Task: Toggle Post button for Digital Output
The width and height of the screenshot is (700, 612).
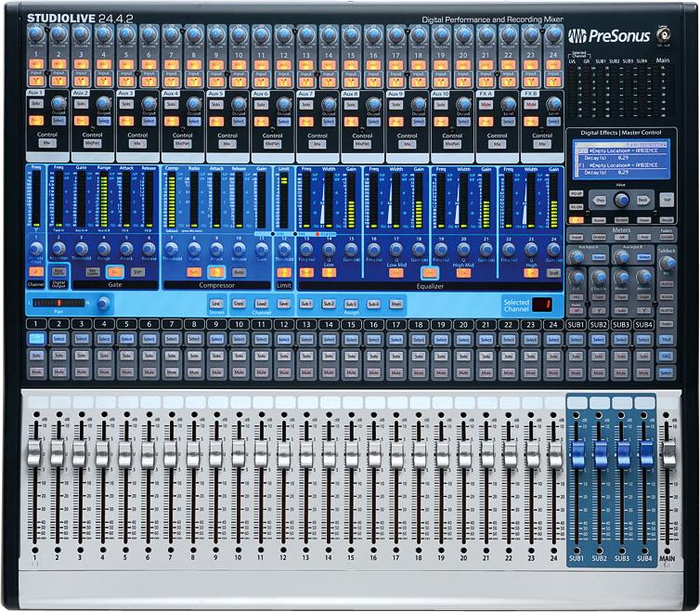Action: (x=58, y=271)
